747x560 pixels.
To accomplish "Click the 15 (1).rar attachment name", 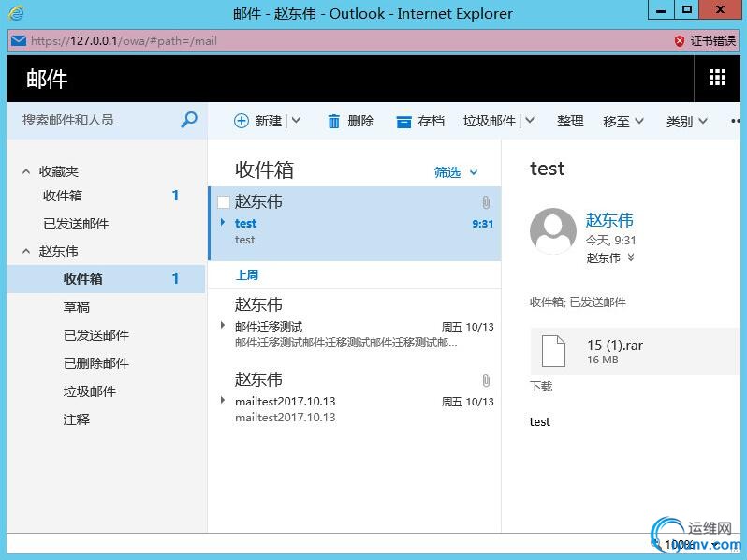I will 615,345.
